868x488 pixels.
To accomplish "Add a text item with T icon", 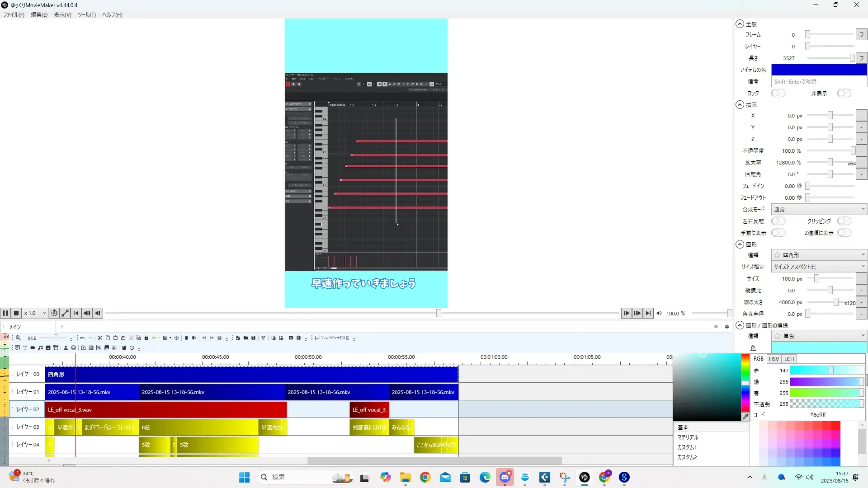I will 25,348.
